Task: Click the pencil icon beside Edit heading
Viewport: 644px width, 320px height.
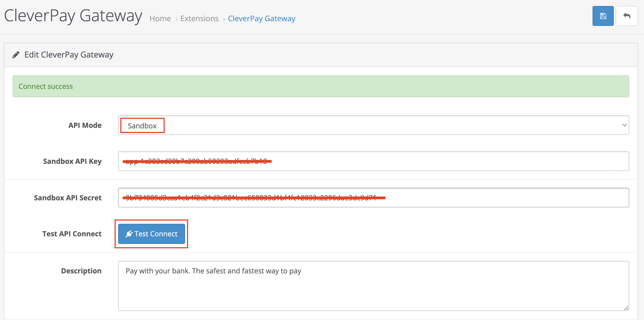Action: tap(16, 55)
